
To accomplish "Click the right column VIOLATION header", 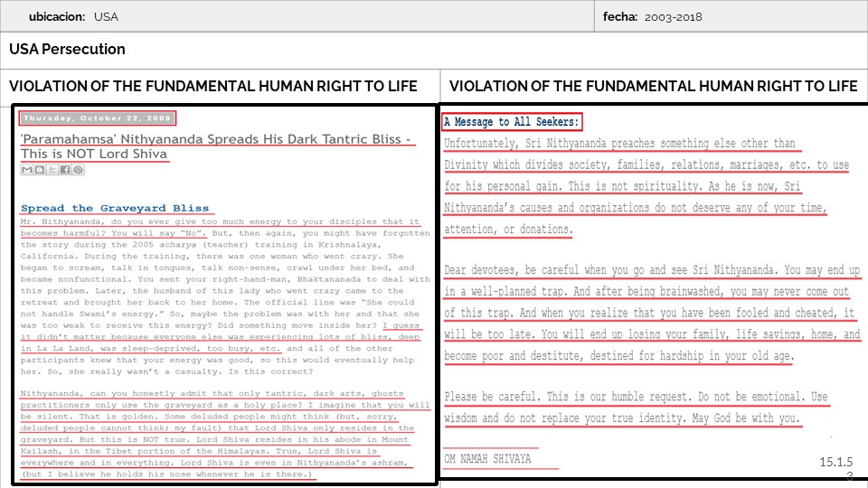I will click(x=653, y=86).
